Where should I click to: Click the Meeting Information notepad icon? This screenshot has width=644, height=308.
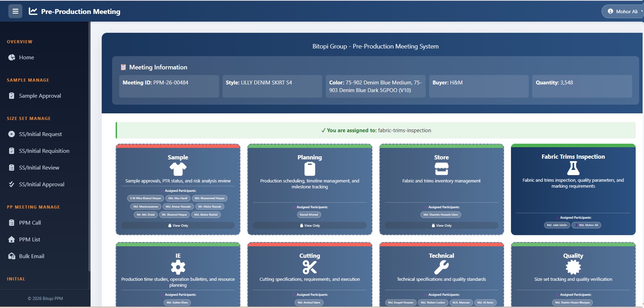click(123, 67)
